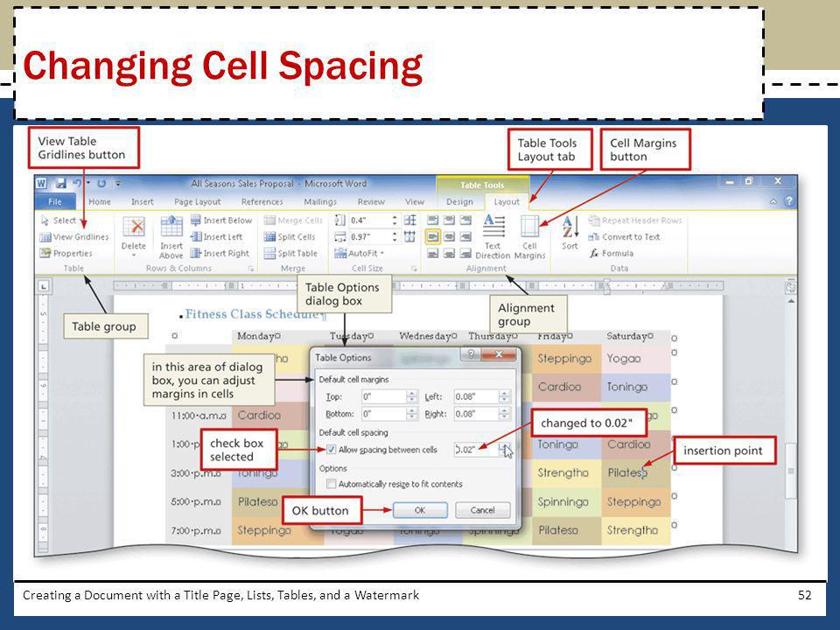Screen dimensions: 840x630
Task: Click the Word Help question mark icon
Action: click(x=788, y=201)
